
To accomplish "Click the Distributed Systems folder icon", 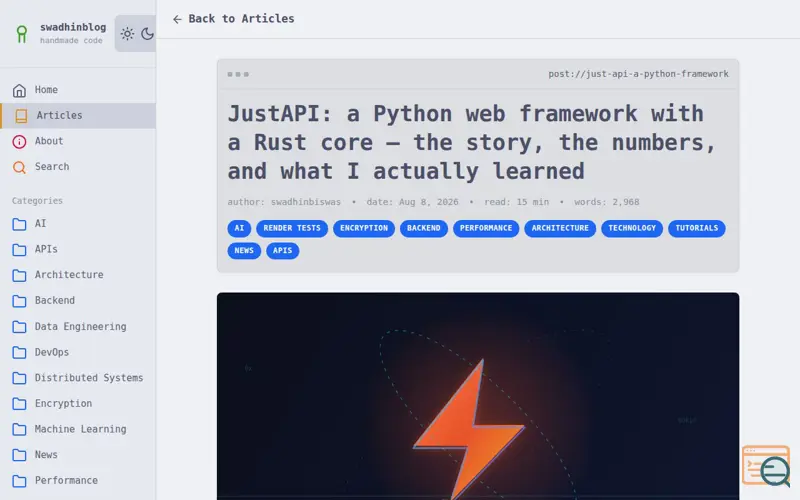I will [x=19, y=378].
